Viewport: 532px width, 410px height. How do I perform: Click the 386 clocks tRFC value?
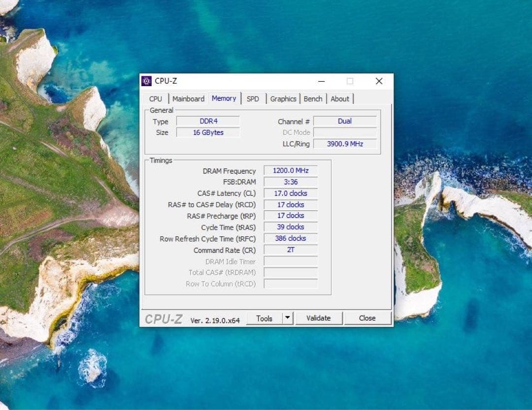pos(291,238)
